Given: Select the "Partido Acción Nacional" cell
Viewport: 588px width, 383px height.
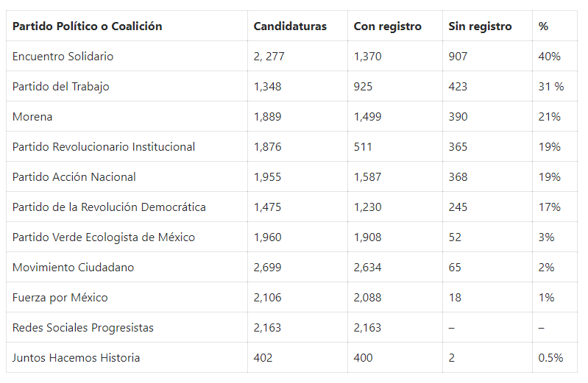Looking at the screenshot, I should click(x=74, y=177).
